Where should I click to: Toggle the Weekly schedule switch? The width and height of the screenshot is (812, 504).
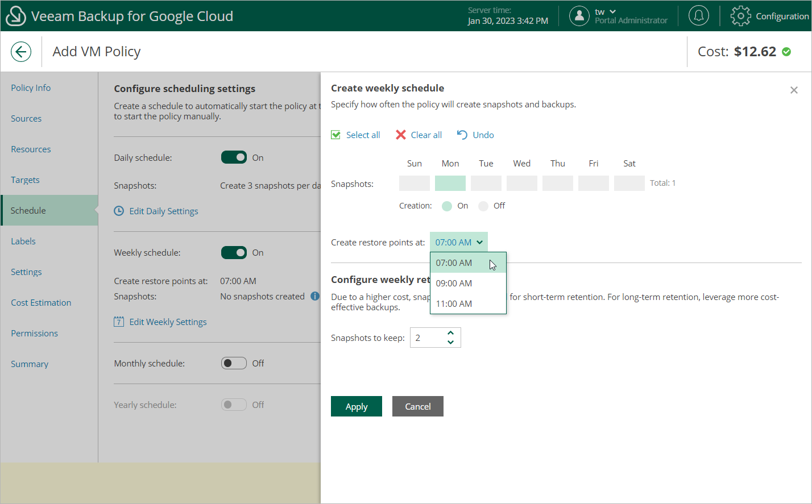coord(234,252)
